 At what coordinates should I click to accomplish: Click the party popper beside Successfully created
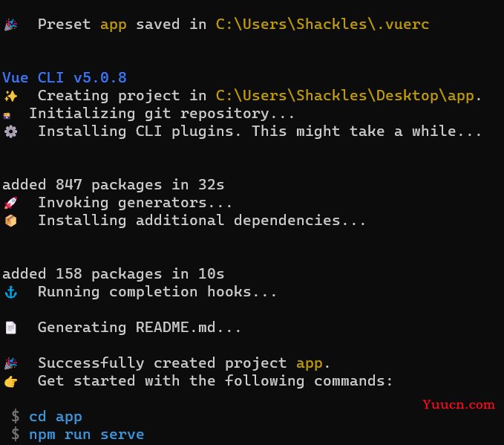pos(10,363)
